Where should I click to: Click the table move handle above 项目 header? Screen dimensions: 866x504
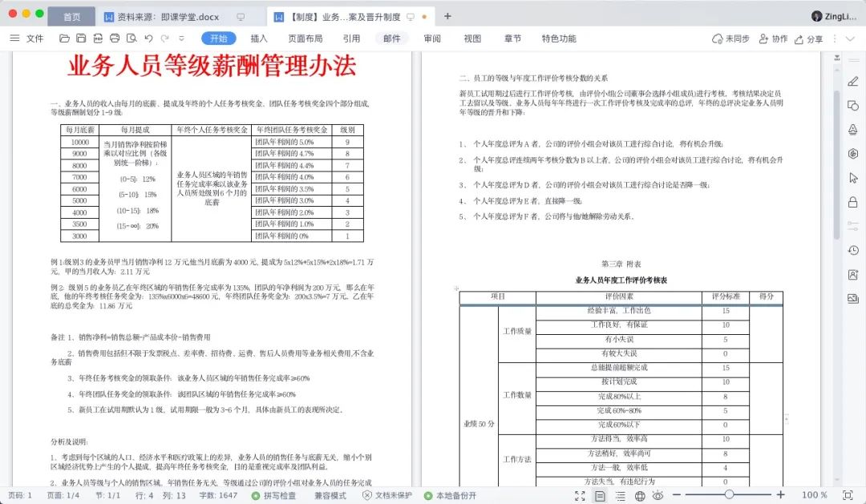coord(456,288)
